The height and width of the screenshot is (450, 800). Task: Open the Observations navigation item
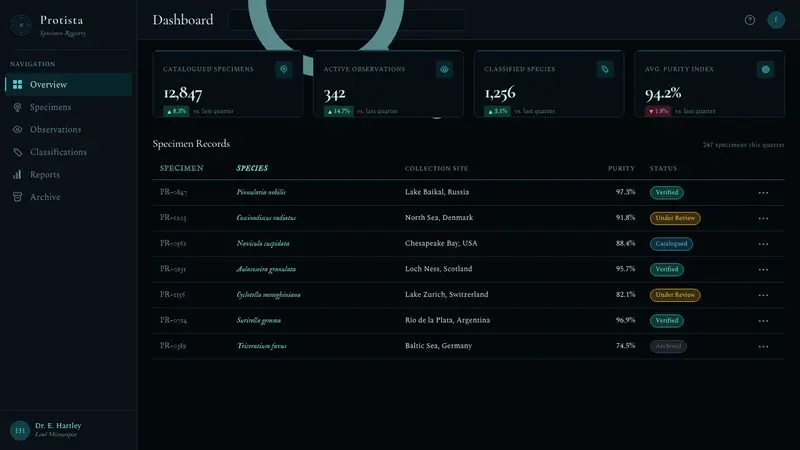pos(68,130)
